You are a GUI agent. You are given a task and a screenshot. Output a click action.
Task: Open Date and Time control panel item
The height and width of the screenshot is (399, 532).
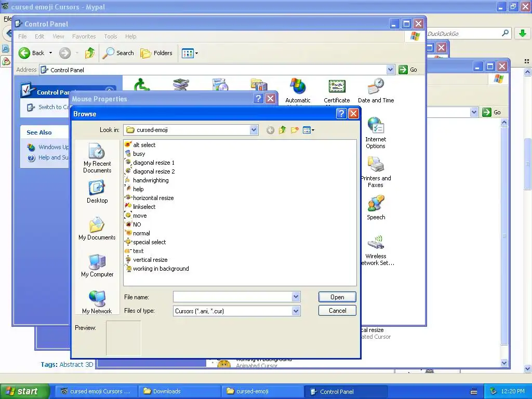coord(376,91)
